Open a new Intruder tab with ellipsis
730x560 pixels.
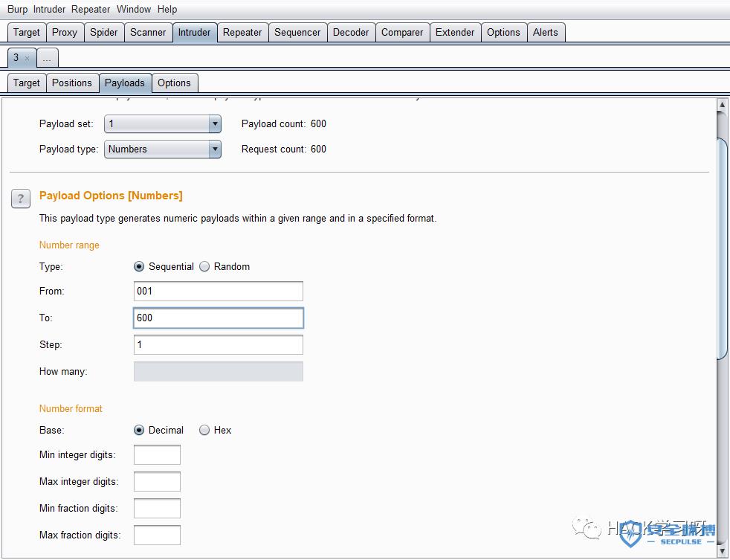point(48,58)
